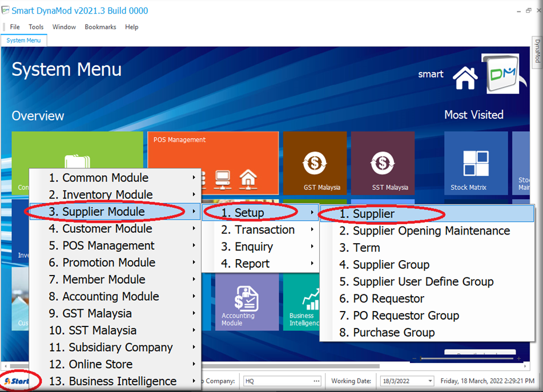The image size is (543, 392).
Task: Open the SST Malaysia tile
Action: click(383, 163)
